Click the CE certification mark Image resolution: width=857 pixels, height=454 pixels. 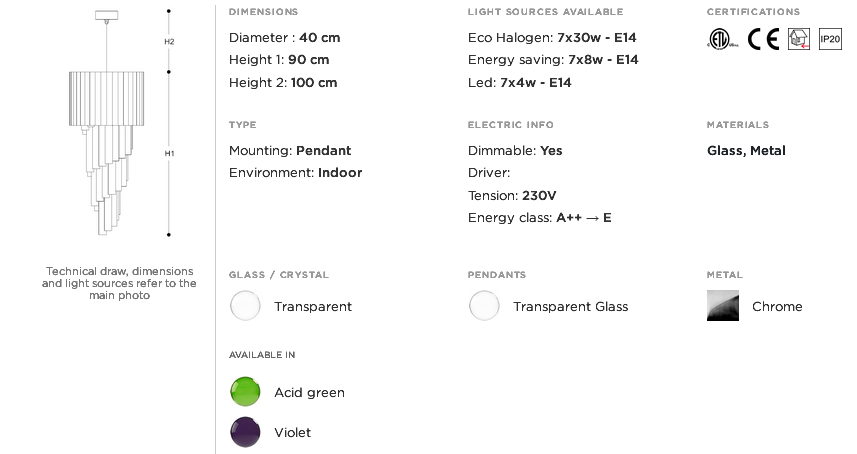(x=763, y=39)
